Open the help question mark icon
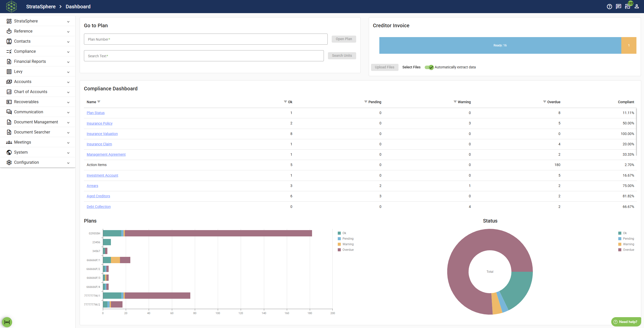The height and width of the screenshot is (328, 644). tap(609, 7)
